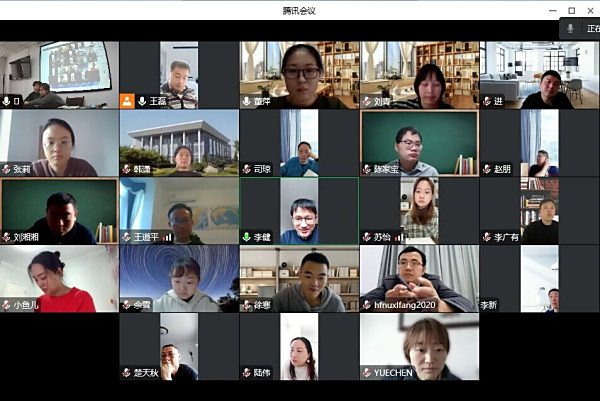Viewport: 600px width, 401px height.
Task: Click the signal bars icon beside 王道平
Action: click(167, 238)
